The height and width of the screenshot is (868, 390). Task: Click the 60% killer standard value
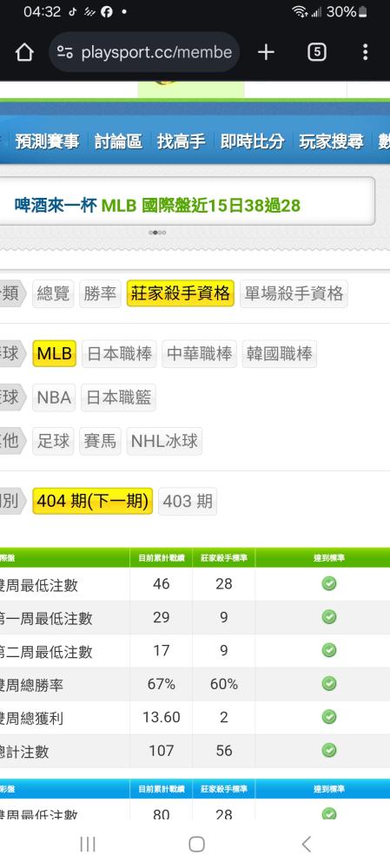224,684
